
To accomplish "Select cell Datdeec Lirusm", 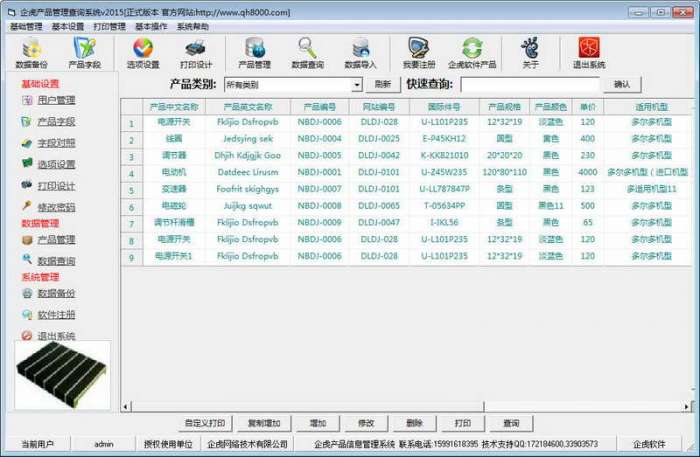I will 248,172.
